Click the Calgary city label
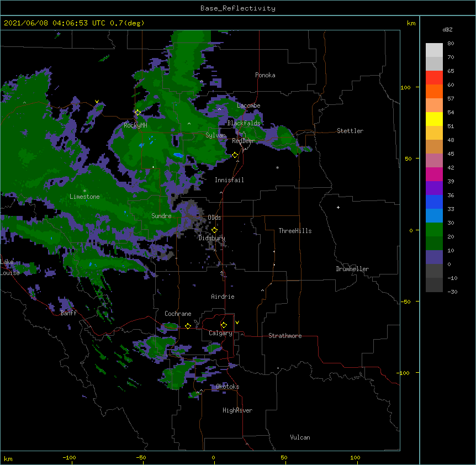This screenshot has height=465, width=476. [220, 333]
